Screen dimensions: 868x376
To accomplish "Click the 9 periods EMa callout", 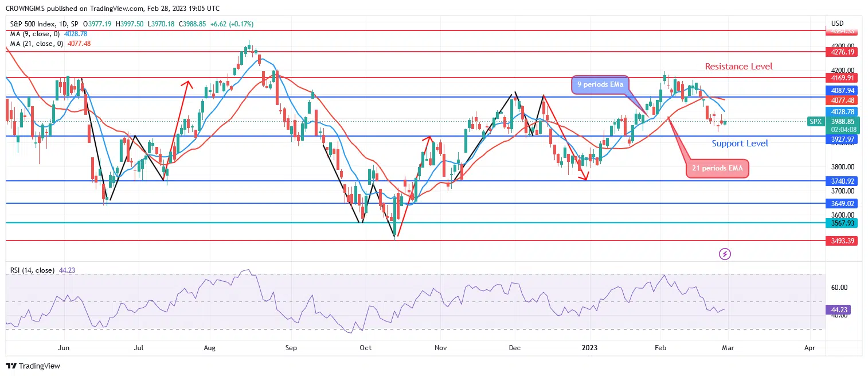I will (600, 84).
